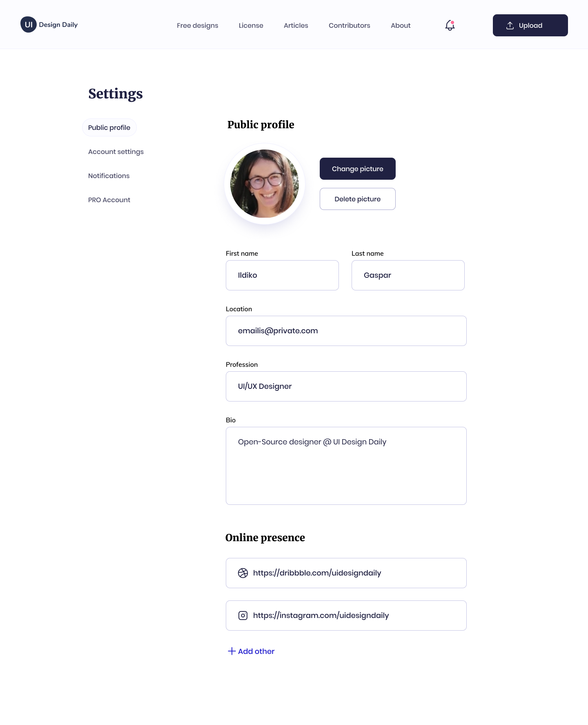Screen dimensions: 588x725
Task: Click the profile photo thumbnail
Action: 265,184
